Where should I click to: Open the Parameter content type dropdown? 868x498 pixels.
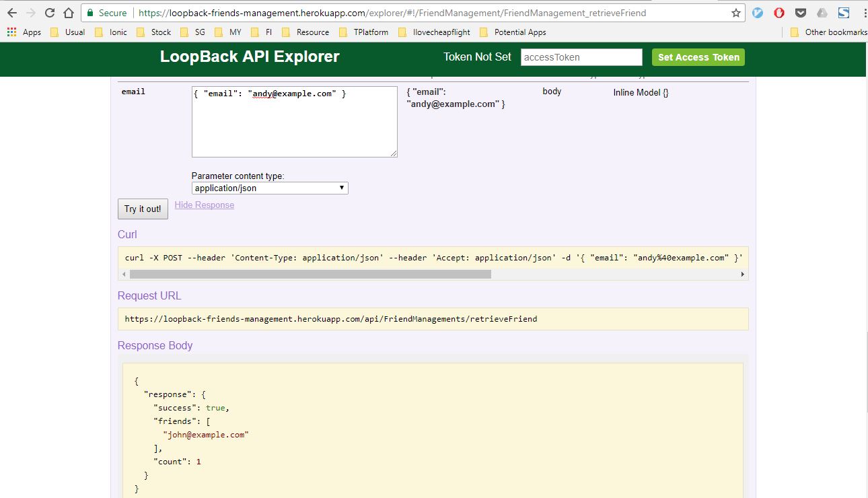pyautogui.click(x=270, y=188)
